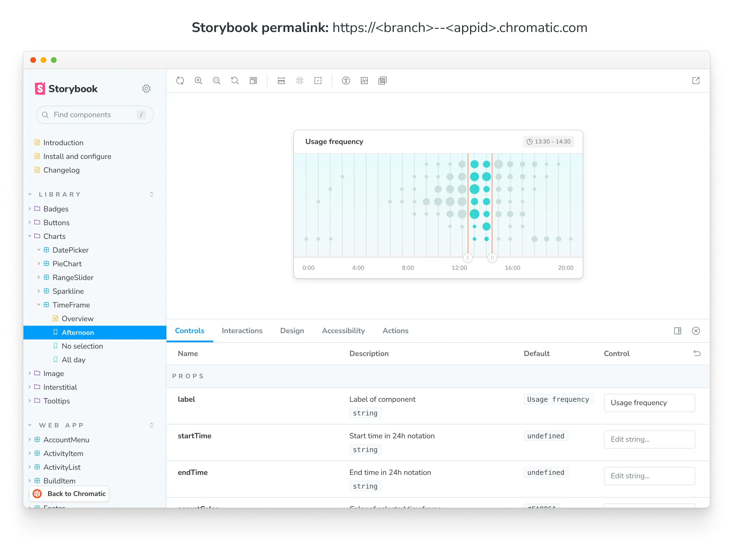Enable the measure tool
756x548 pixels.
coord(281,81)
